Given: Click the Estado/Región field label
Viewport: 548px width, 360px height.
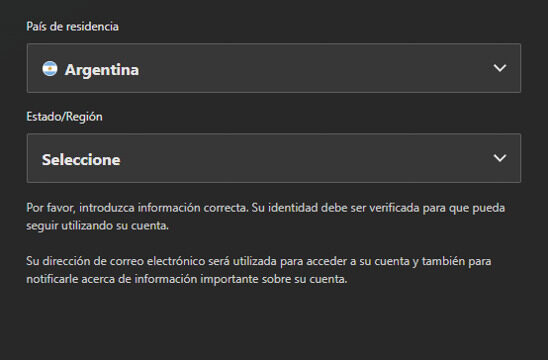Looking at the screenshot, I should (x=64, y=117).
